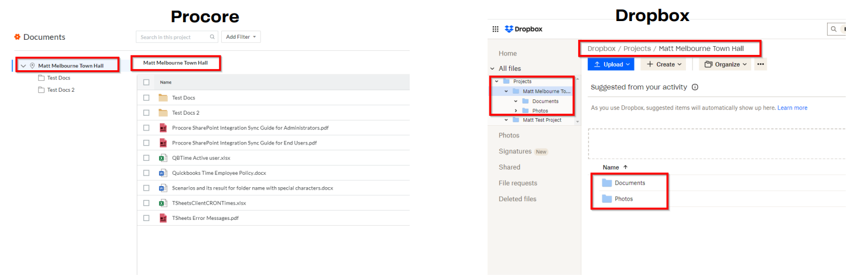Image resolution: width=868 pixels, height=279 pixels.
Task: Collapse Matt Melbourne To... chevron in Dropbox tree
Action: point(506,91)
